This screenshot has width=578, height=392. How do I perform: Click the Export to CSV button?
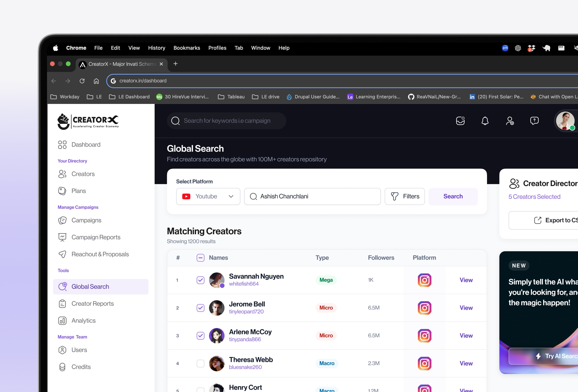coord(543,220)
